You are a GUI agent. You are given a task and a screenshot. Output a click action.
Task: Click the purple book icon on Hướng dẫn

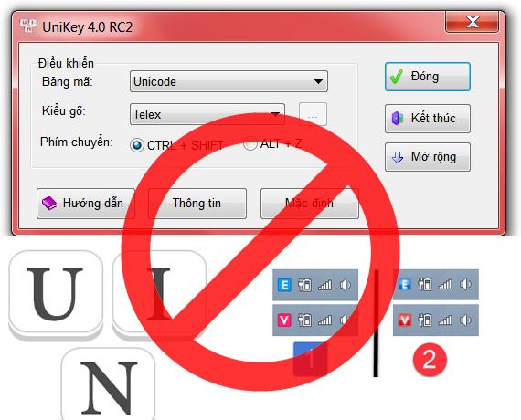[x=49, y=203]
